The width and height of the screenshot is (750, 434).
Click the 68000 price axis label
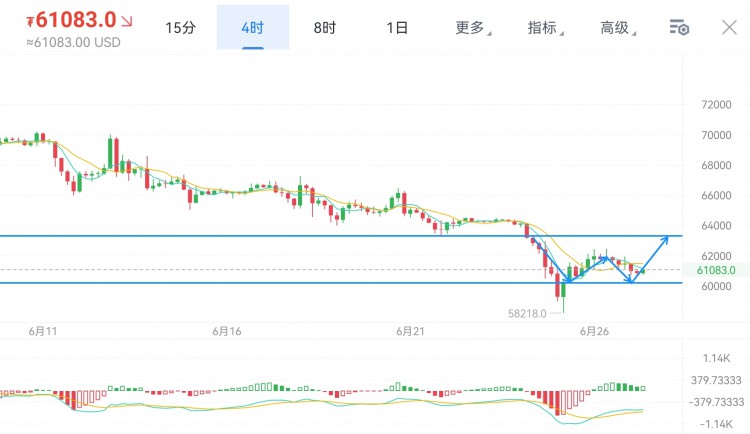click(x=716, y=166)
